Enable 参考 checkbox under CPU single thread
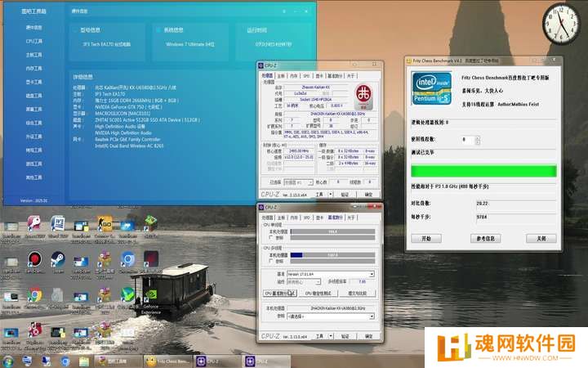 pyautogui.click(x=271, y=237)
